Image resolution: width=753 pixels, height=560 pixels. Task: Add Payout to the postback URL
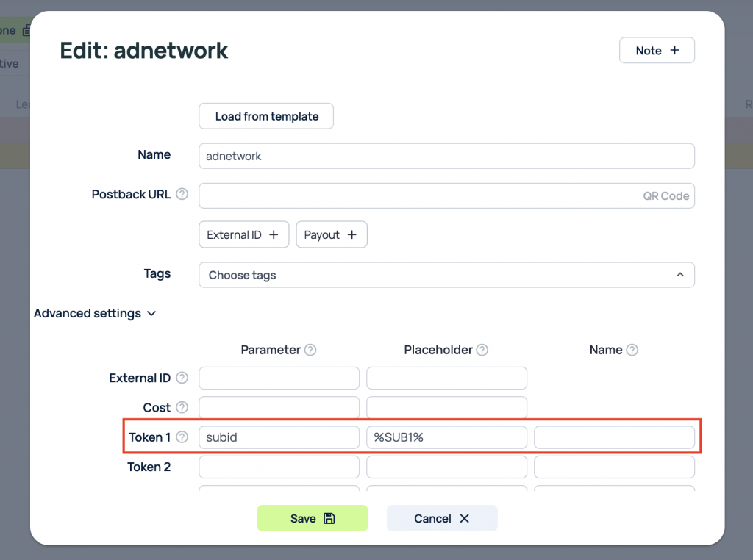[331, 234]
